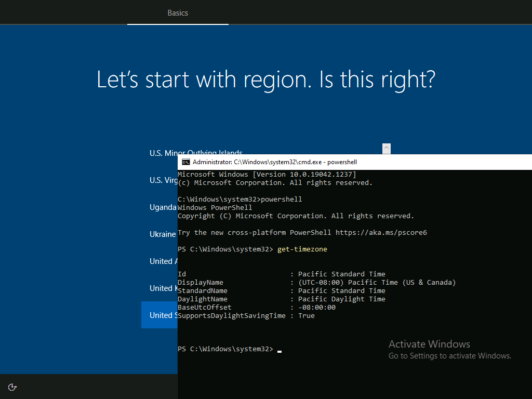Choose United Arab Emirates entry
This screenshot has width=532, height=399.
(x=163, y=261)
